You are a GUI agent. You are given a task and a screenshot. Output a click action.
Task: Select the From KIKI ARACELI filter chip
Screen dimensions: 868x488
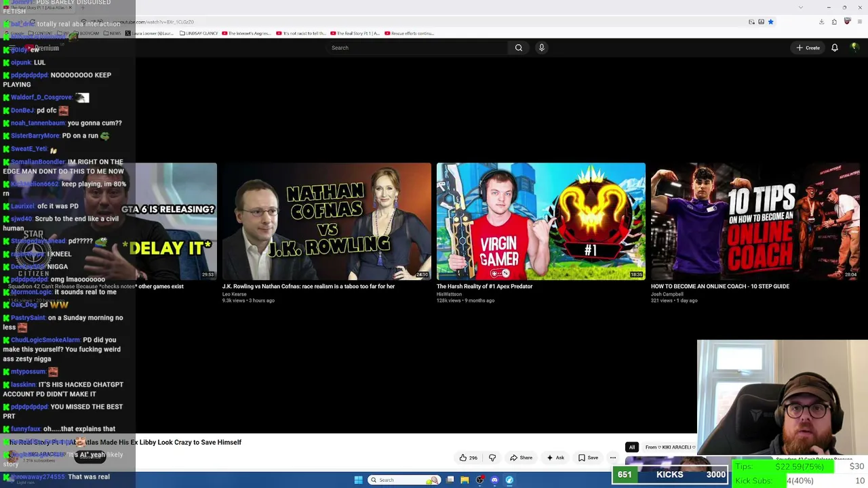click(669, 447)
